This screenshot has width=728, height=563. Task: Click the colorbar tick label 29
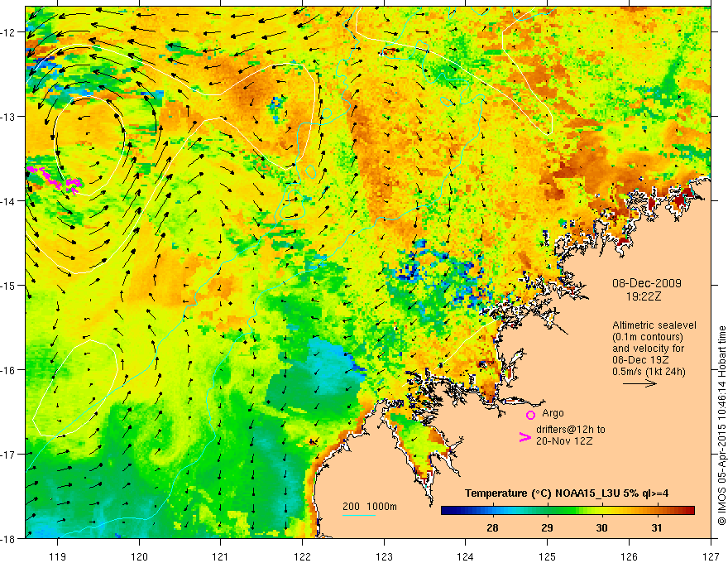(x=548, y=527)
